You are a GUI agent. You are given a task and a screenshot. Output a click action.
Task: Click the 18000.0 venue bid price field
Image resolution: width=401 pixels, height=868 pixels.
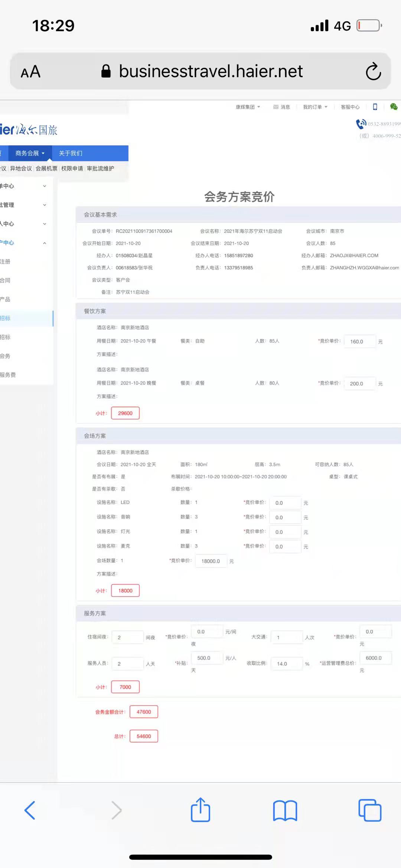click(211, 561)
